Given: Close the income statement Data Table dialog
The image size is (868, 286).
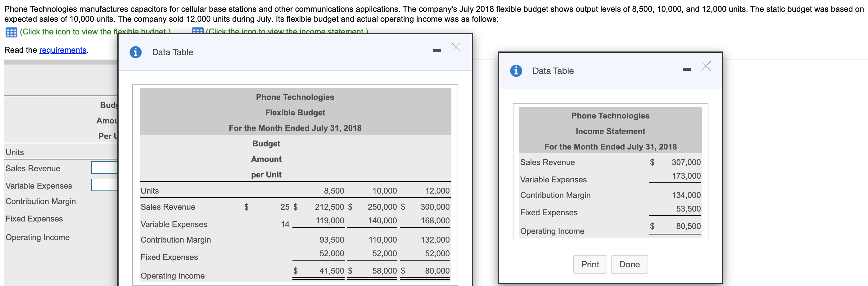Looking at the screenshot, I should 706,66.
